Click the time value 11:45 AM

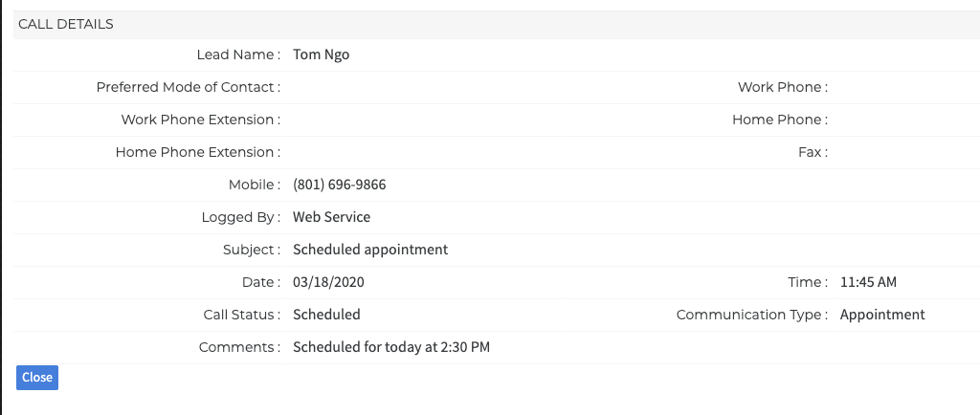(868, 282)
